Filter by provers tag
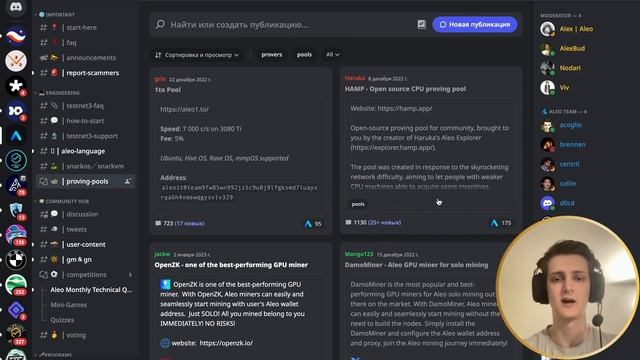Image resolution: width=640 pixels, height=360 pixels. pos(271,54)
